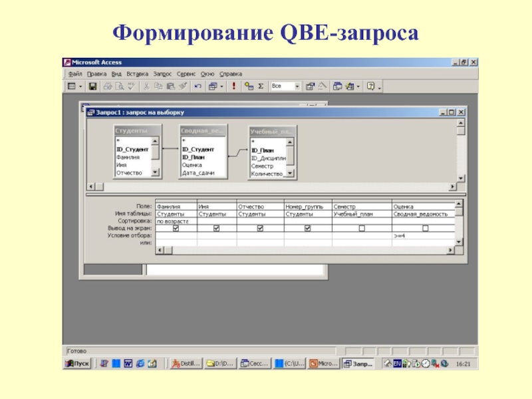Uncheck display checkbox for Отчество column
Viewport: 532px width, 399px height.
(260, 228)
